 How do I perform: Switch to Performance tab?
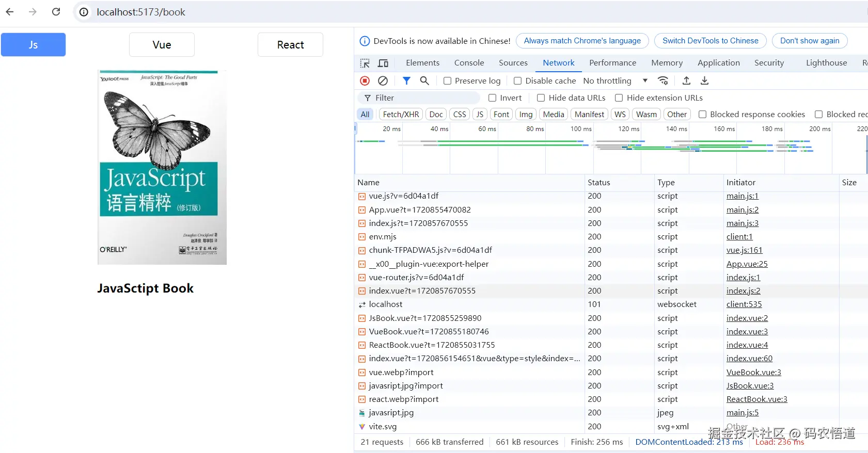click(x=613, y=63)
